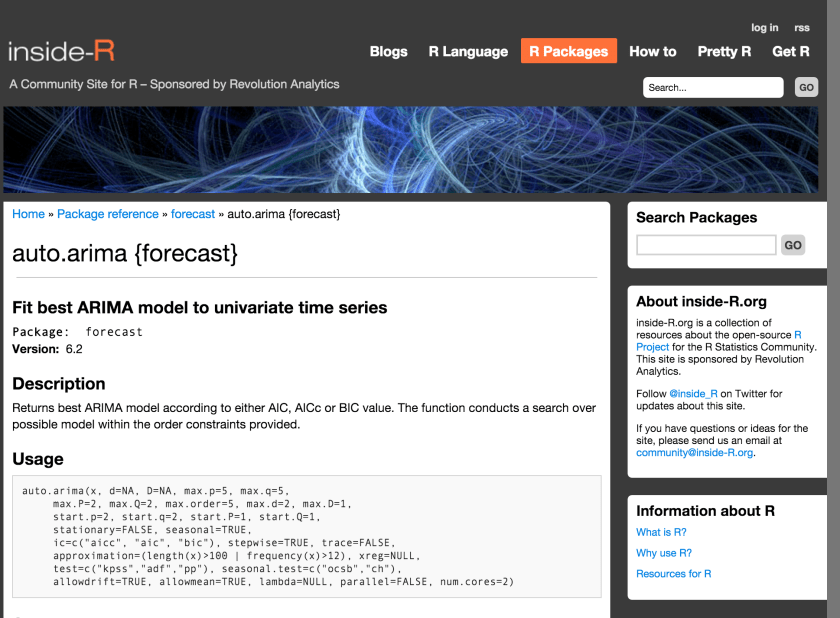Click community@inside-R.org email link
The width and height of the screenshot is (840, 618).
tap(694, 452)
